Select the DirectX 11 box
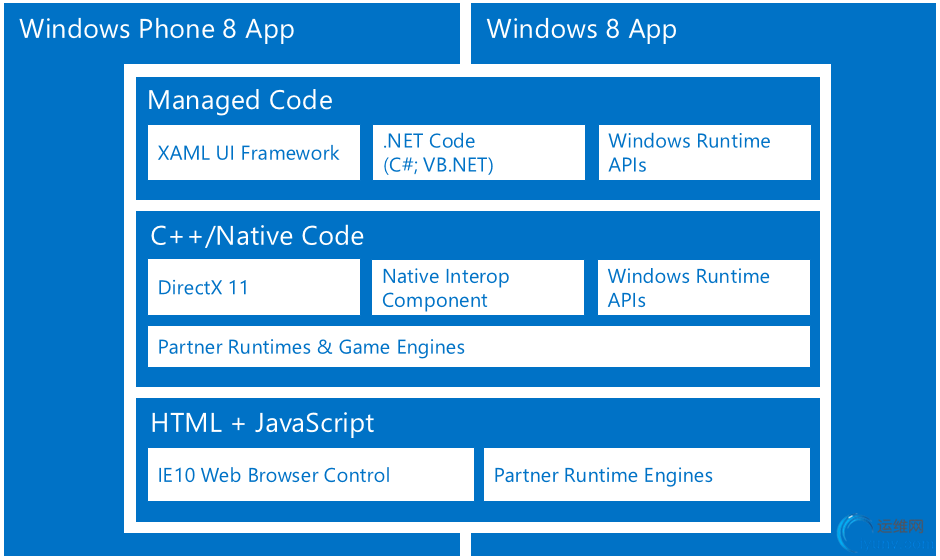Image resolution: width=940 pixels, height=560 pixels. coord(254,287)
